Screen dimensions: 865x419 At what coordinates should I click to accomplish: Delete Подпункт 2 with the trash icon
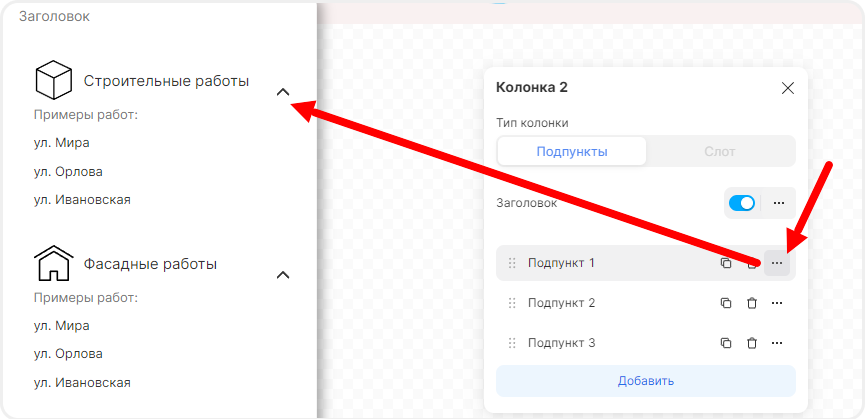point(751,303)
